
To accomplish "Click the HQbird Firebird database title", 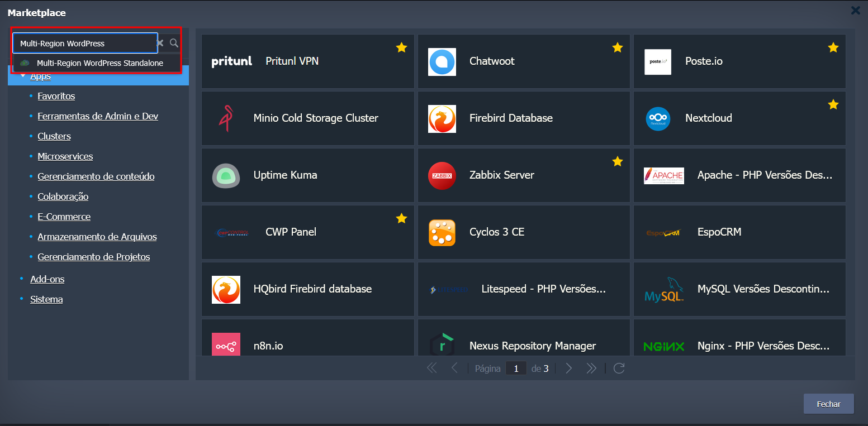I will coord(312,289).
